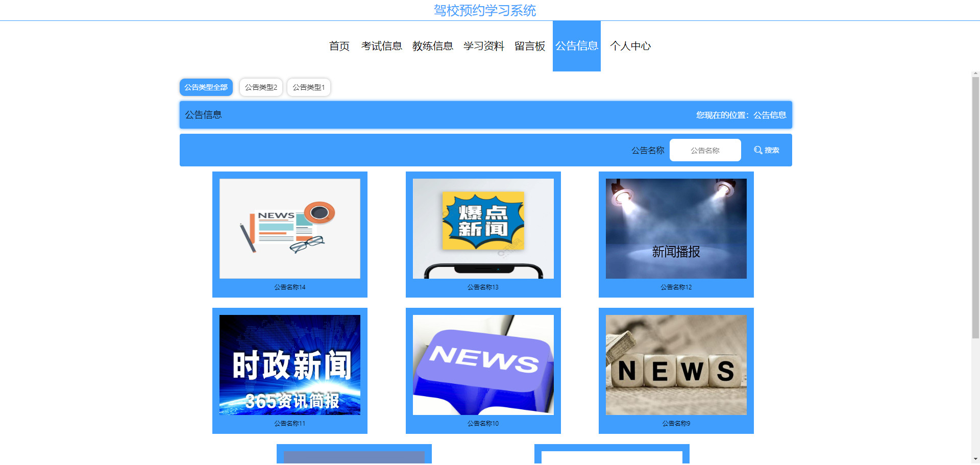This screenshot has width=980, height=465.
Task: Click the 公告名称9 caption
Action: point(676,424)
